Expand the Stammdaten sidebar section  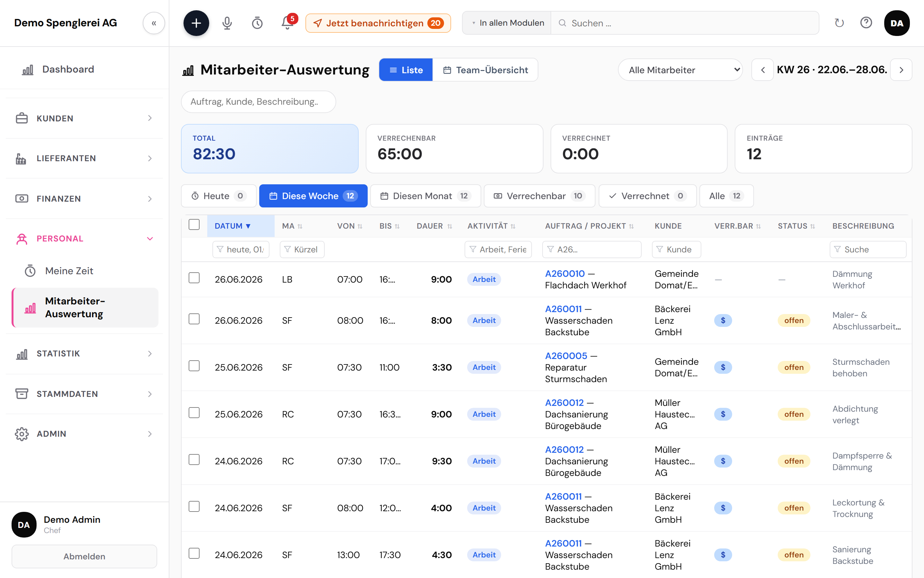[150, 394]
